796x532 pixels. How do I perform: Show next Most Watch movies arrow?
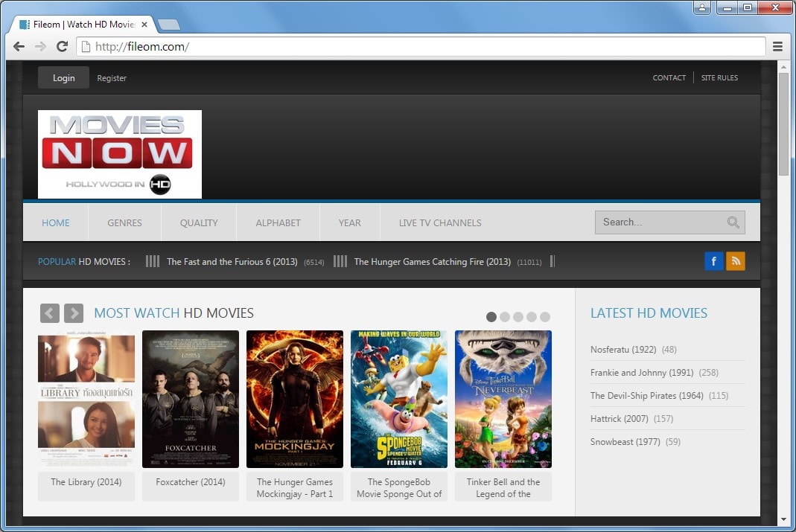tap(74, 313)
